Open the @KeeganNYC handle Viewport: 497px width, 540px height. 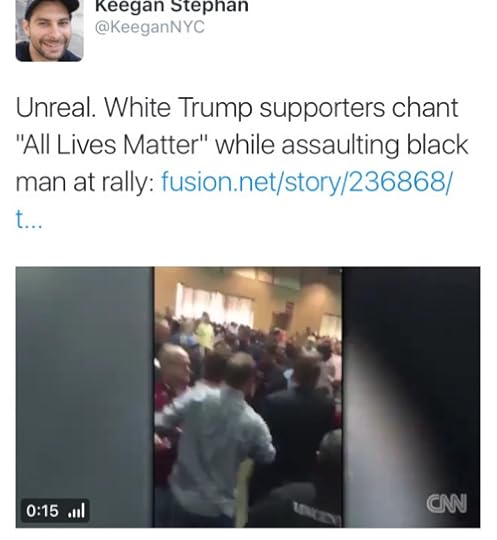[149, 27]
